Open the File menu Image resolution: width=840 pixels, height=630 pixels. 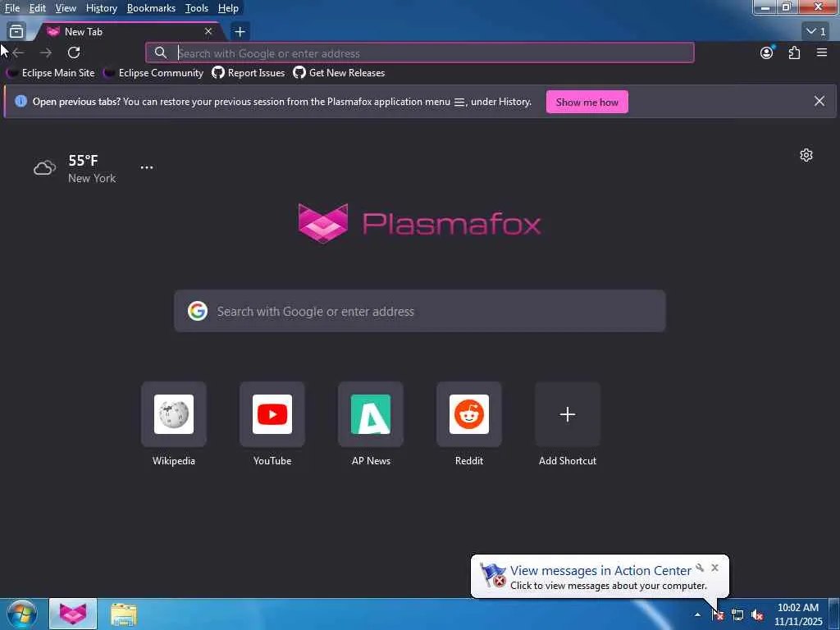click(x=12, y=8)
